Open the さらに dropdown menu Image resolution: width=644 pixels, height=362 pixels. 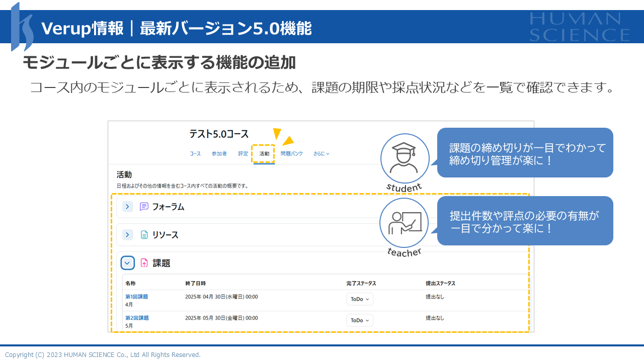coord(321,154)
